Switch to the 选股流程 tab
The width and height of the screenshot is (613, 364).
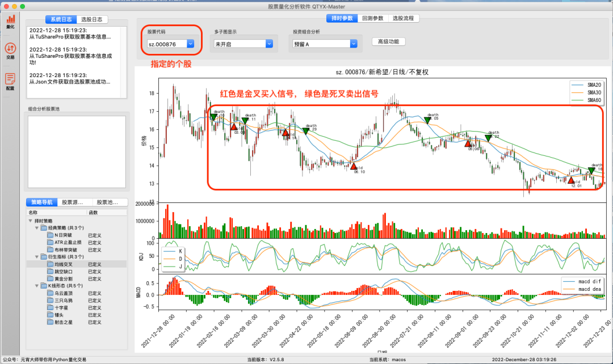(x=403, y=18)
